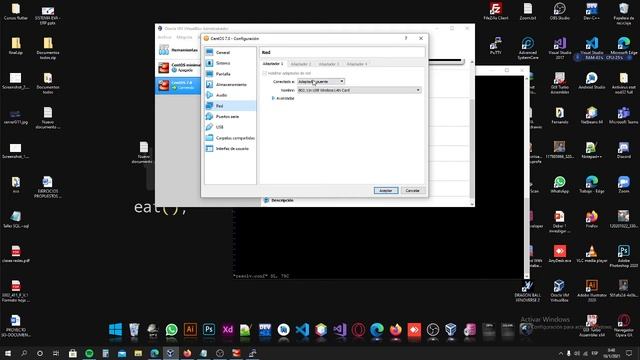640x360 pixels.
Task: Click the Opera icon in the dock
Action: tap(358, 329)
